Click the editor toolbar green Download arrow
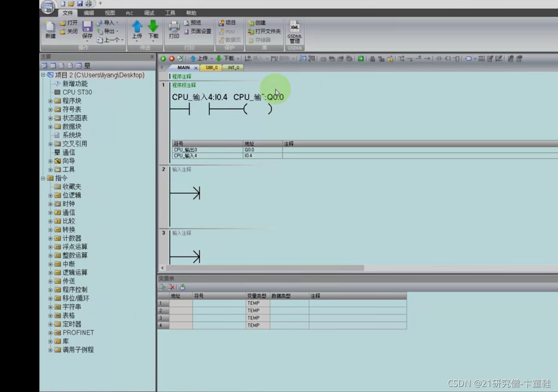 click(219, 59)
